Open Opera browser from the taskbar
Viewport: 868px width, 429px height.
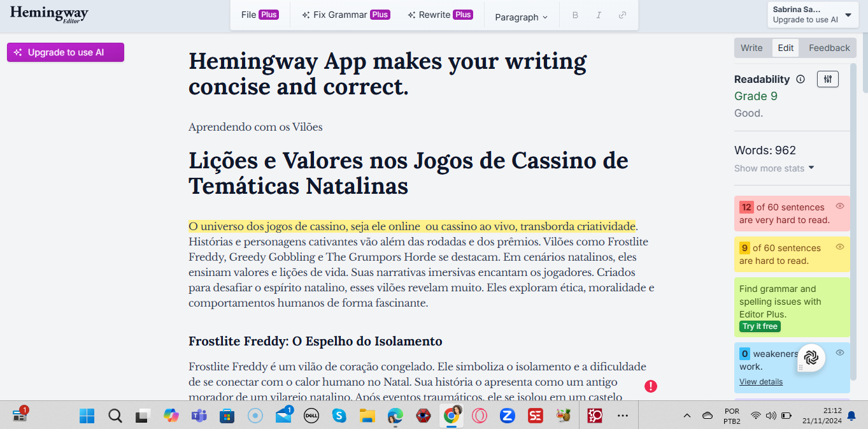(x=480, y=416)
